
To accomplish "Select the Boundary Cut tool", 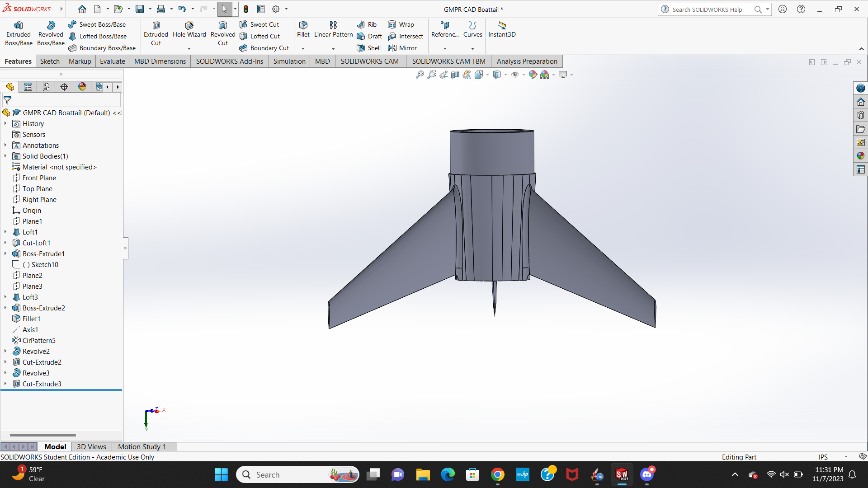I will click(264, 48).
